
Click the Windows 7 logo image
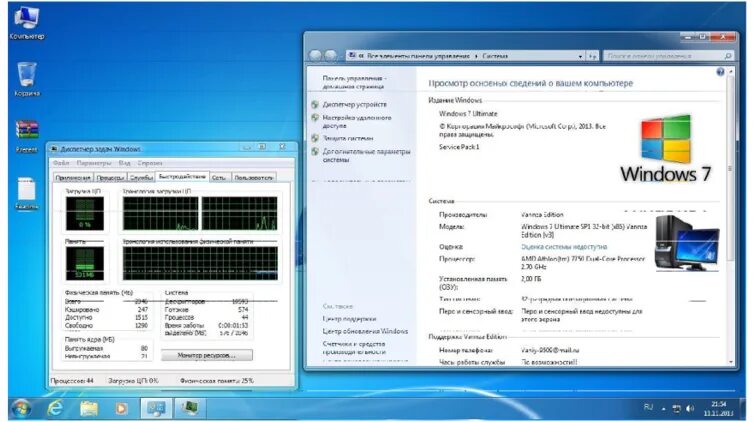coord(666,148)
